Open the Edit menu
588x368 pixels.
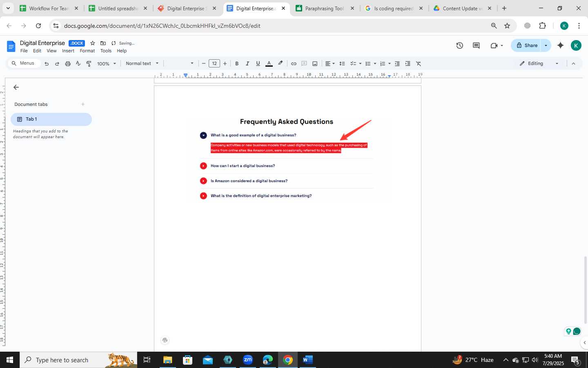point(37,51)
